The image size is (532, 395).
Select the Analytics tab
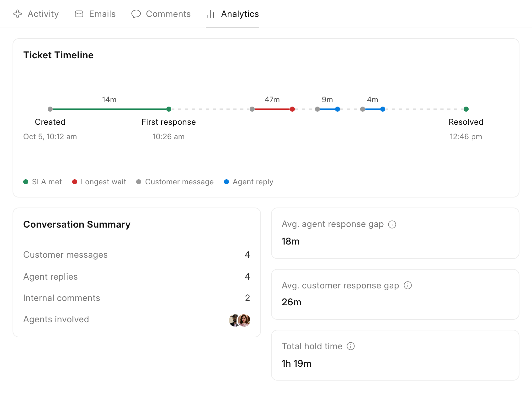point(232,14)
